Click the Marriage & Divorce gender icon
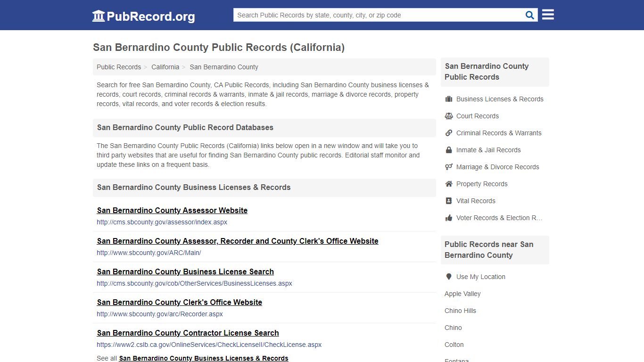 [x=449, y=167]
